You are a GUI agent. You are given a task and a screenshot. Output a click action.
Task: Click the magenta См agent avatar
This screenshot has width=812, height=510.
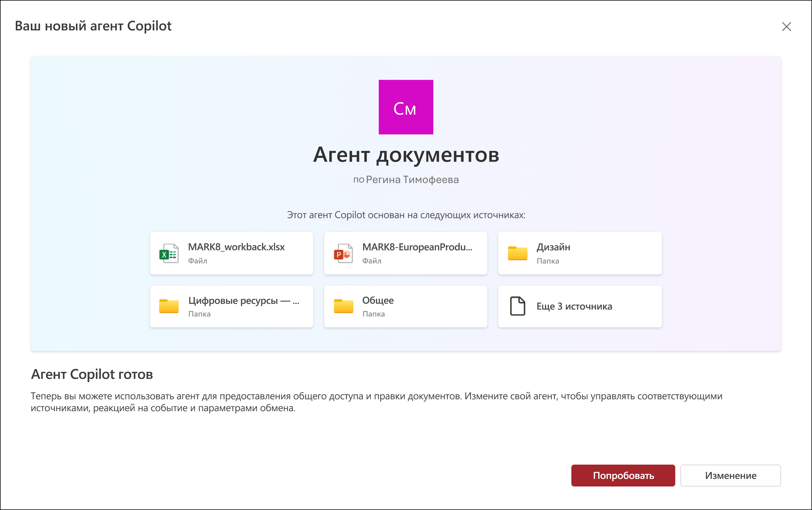pyautogui.click(x=406, y=107)
